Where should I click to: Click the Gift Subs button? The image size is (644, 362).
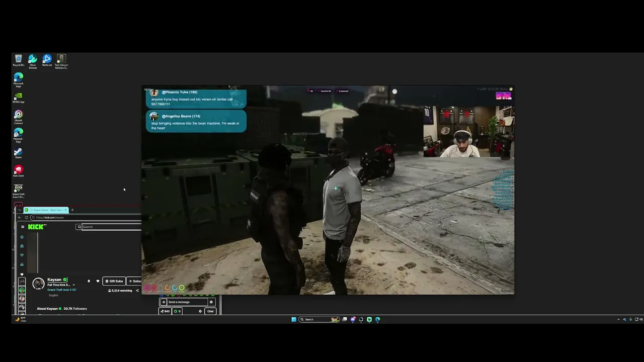(114, 281)
